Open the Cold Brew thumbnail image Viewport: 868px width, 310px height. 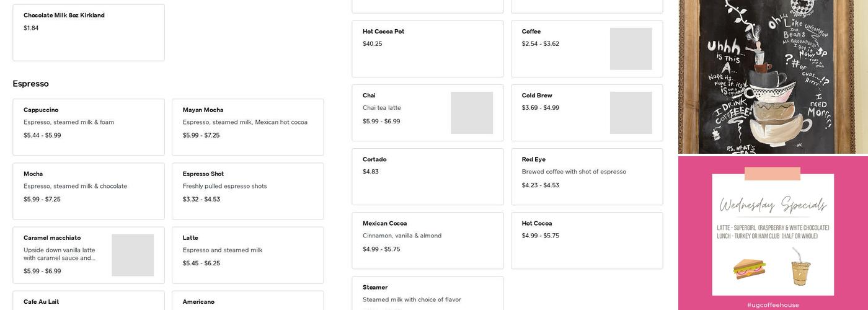[631, 113]
